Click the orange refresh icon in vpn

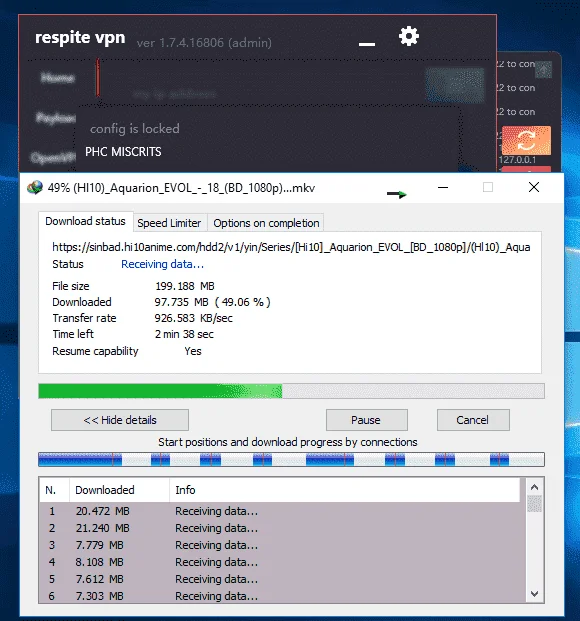point(526,140)
